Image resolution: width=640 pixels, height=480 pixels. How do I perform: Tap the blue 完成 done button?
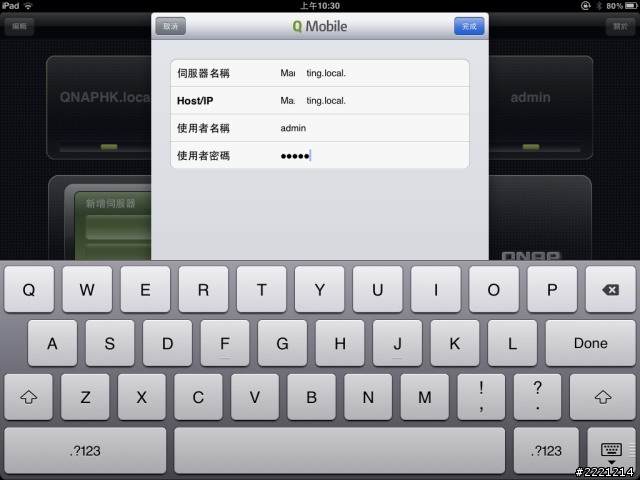tap(469, 26)
